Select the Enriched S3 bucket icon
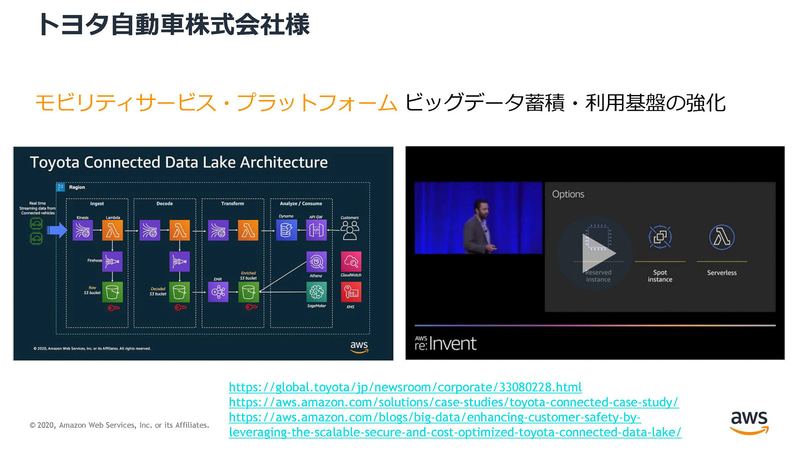The width and height of the screenshot is (800, 450). (x=248, y=292)
